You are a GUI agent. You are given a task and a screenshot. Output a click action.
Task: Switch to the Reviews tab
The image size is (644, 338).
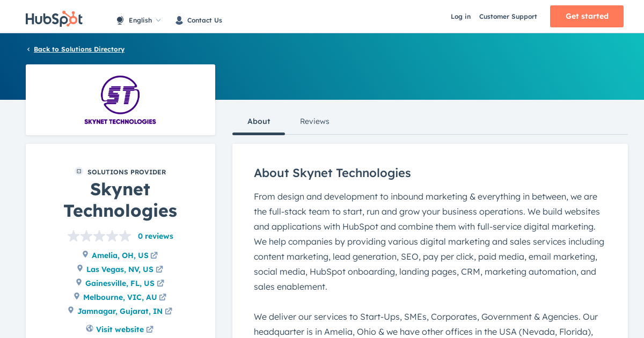click(314, 121)
